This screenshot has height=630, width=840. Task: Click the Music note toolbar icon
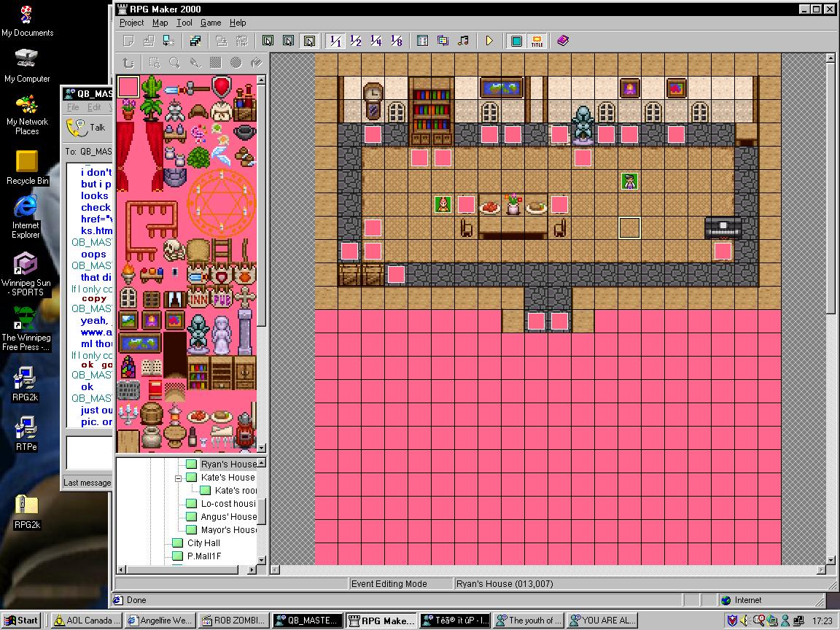[x=463, y=41]
